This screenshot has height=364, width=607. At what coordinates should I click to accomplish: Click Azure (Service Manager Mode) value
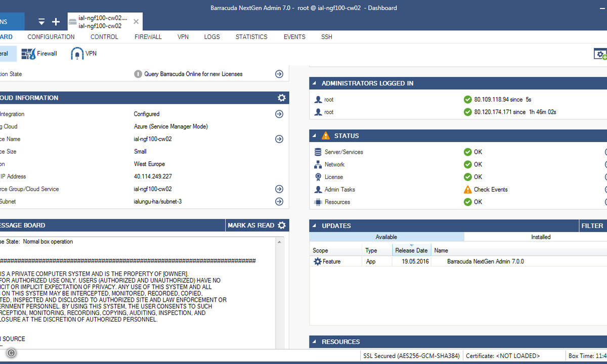coord(171,127)
